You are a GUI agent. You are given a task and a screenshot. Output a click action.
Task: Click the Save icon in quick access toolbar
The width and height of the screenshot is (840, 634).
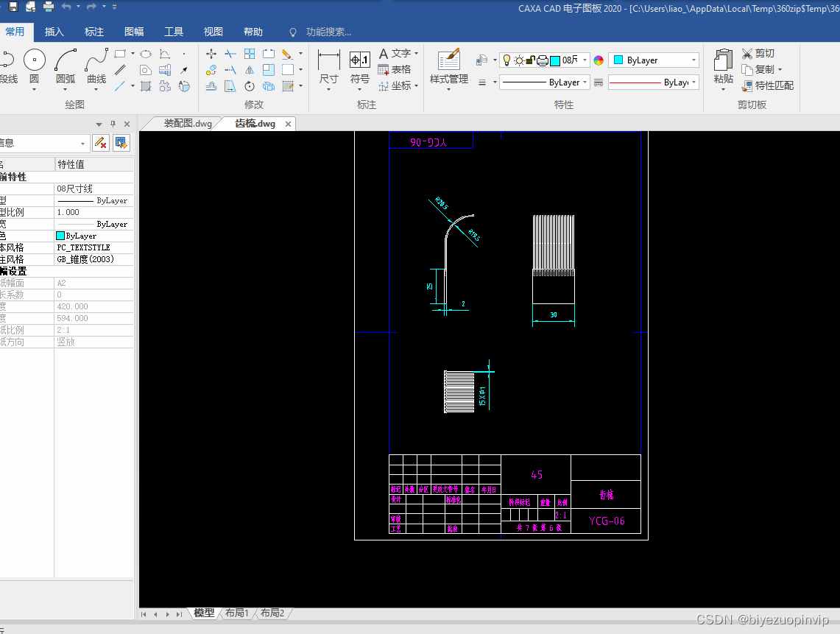13,7
